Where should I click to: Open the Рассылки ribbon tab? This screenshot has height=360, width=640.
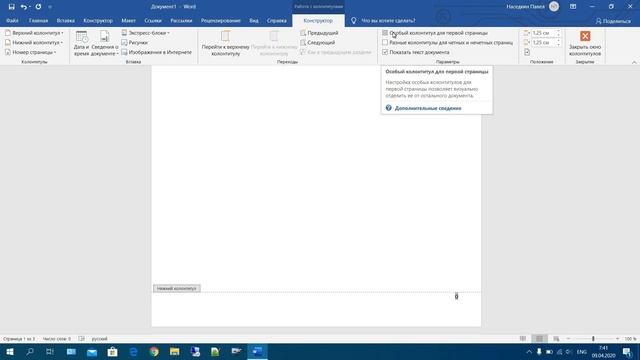click(x=181, y=20)
